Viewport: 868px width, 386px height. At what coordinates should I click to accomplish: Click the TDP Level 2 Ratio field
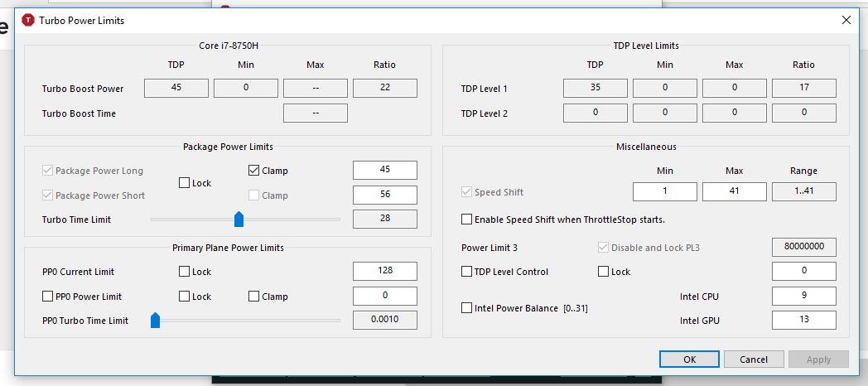click(803, 113)
